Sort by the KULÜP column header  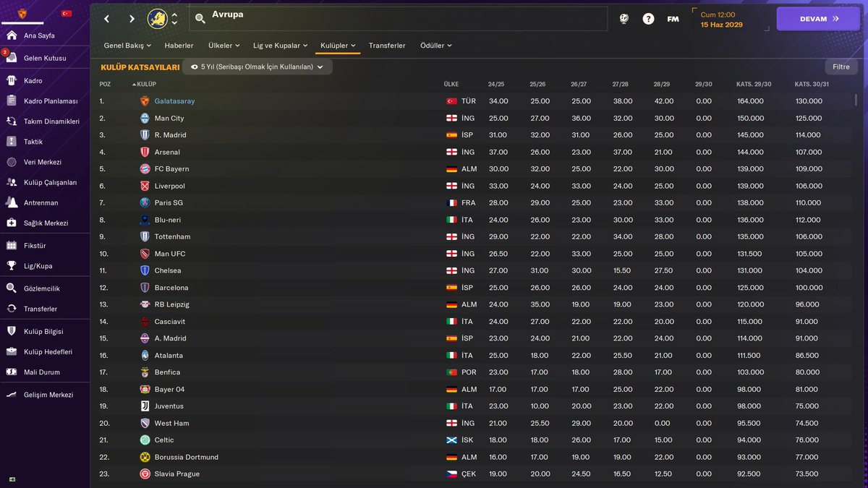click(x=146, y=85)
